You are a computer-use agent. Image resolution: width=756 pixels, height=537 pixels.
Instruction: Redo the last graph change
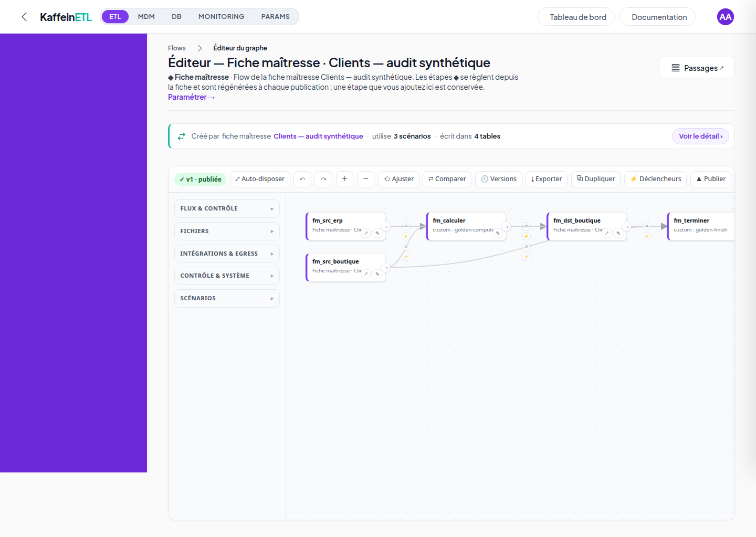coord(323,179)
